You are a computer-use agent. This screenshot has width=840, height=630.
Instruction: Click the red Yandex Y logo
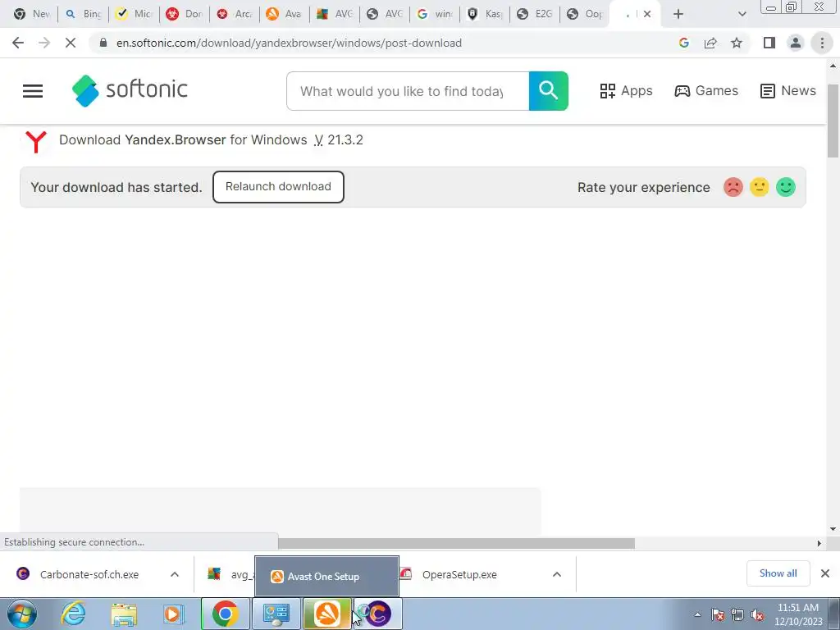click(x=36, y=141)
